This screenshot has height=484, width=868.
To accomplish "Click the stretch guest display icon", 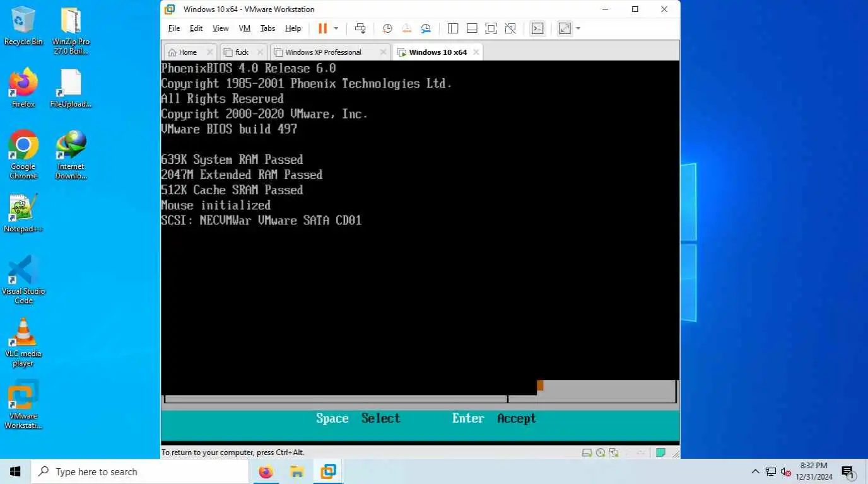I will click(565, 28).
